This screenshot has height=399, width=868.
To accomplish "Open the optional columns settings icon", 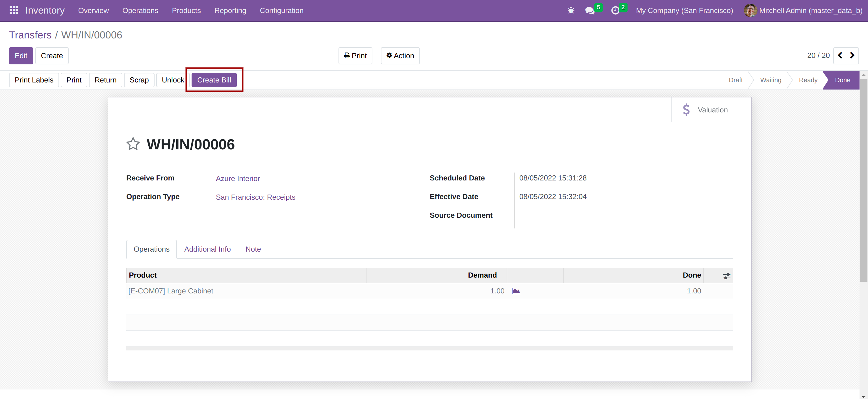I will click(x=726, y=276).
